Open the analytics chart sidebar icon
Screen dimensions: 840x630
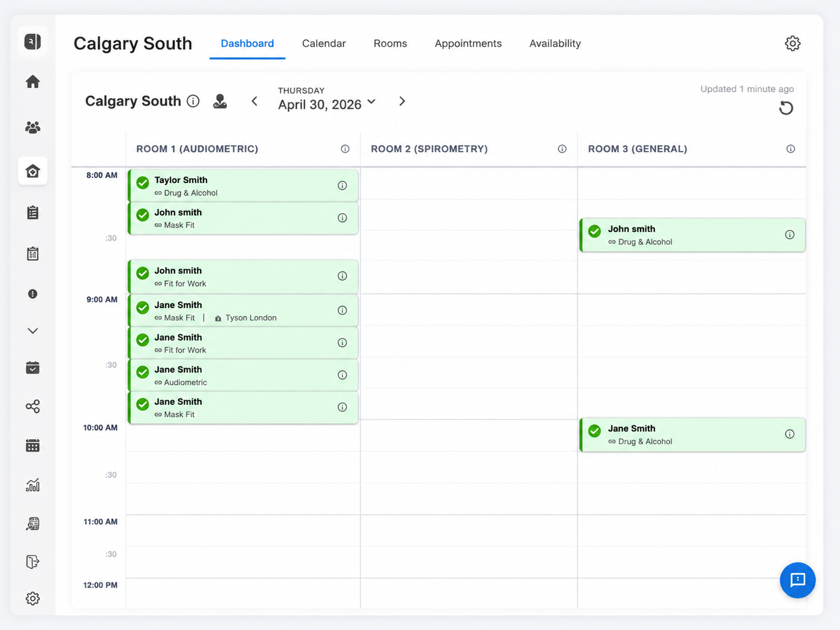[33, 485]
